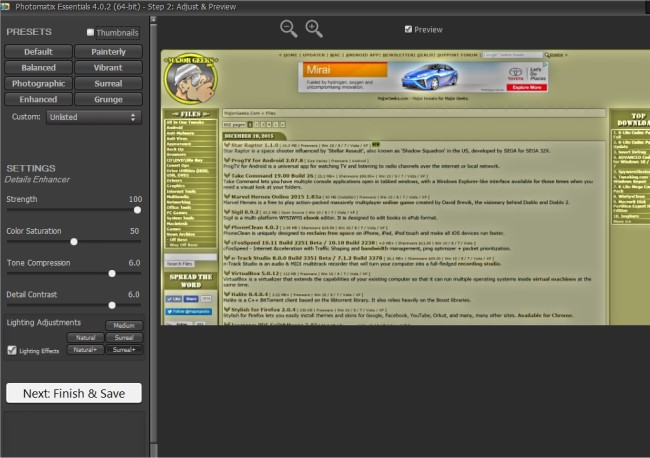Click the Tone Compression value 6.0
The width and height of the screenshot is (650, 458).
(x=134, y=263)
